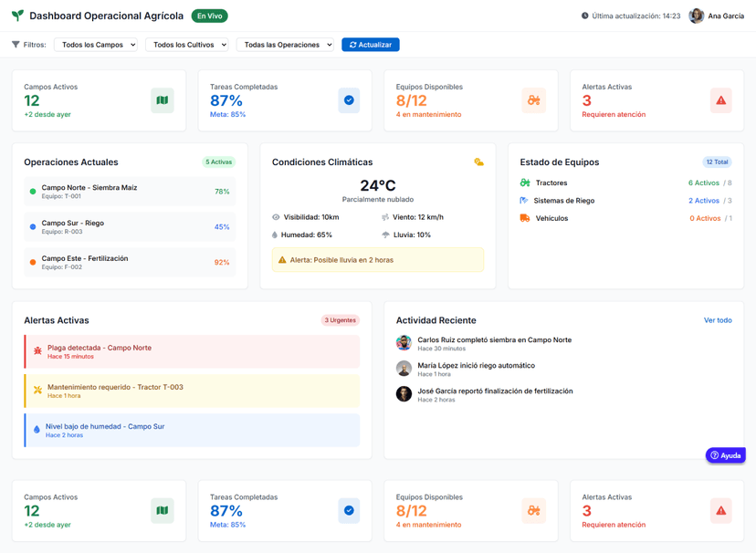The image size is (756, 553).
Task: Click the green tractor icon for Tractores
Action: [525, 183]
